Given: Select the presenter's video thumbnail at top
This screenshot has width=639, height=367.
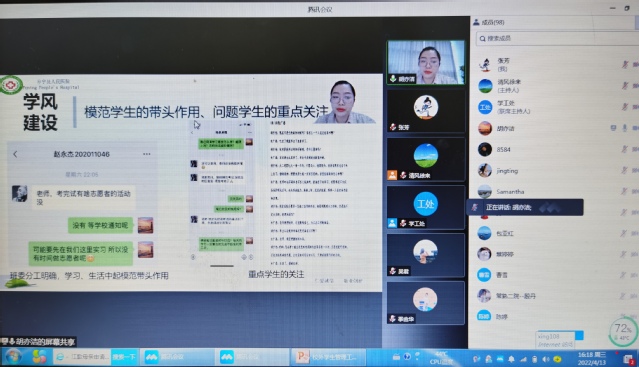Looking at the screenshot, I should click(x=425, y=62).
